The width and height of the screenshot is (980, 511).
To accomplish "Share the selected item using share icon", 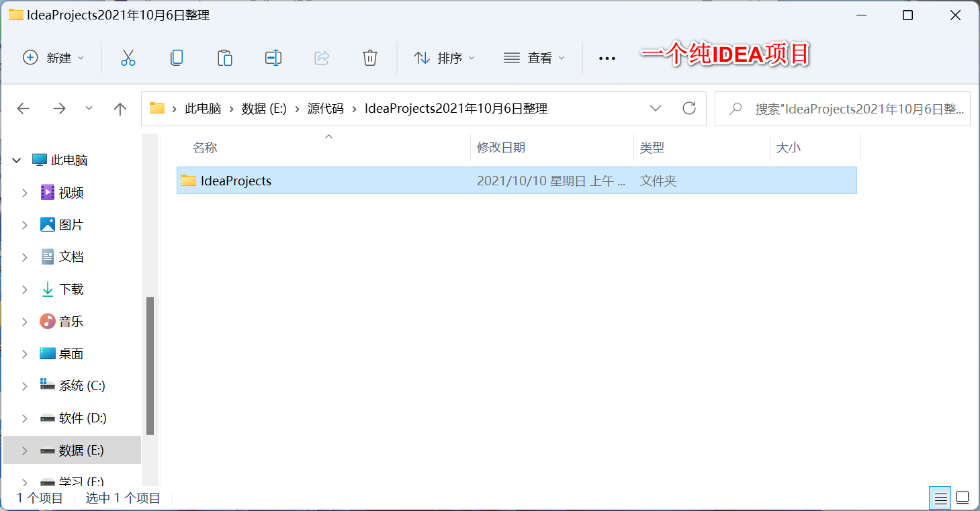I will click(x=321, y=58).
